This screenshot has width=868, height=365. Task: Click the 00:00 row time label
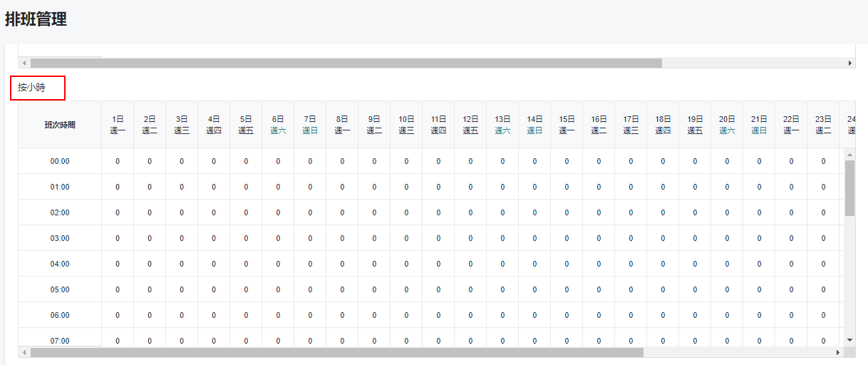coord(60,161)
